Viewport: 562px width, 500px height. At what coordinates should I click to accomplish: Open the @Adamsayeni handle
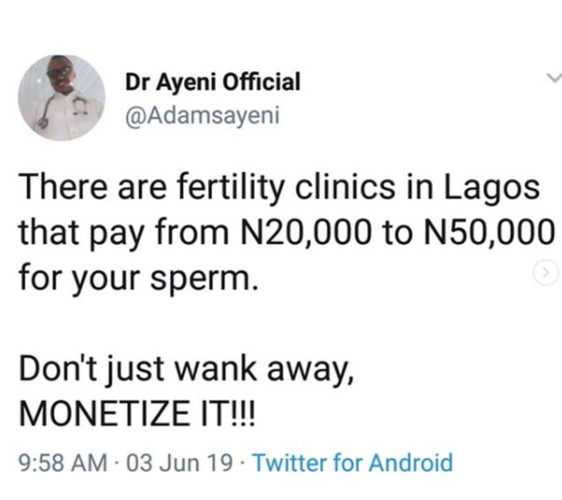pyautogui.click(x=202, y=115)
